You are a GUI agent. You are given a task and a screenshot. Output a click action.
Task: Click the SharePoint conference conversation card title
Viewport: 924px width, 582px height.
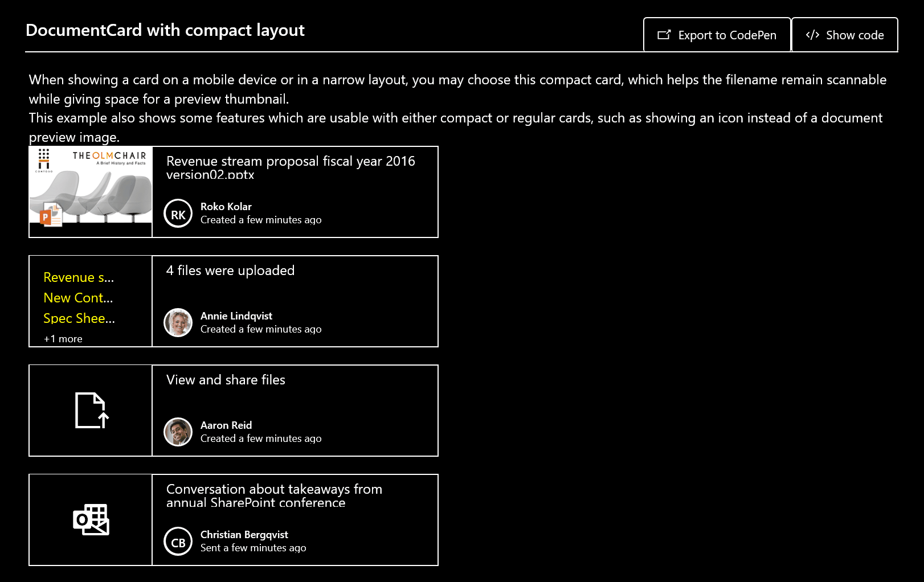point(273,495)
